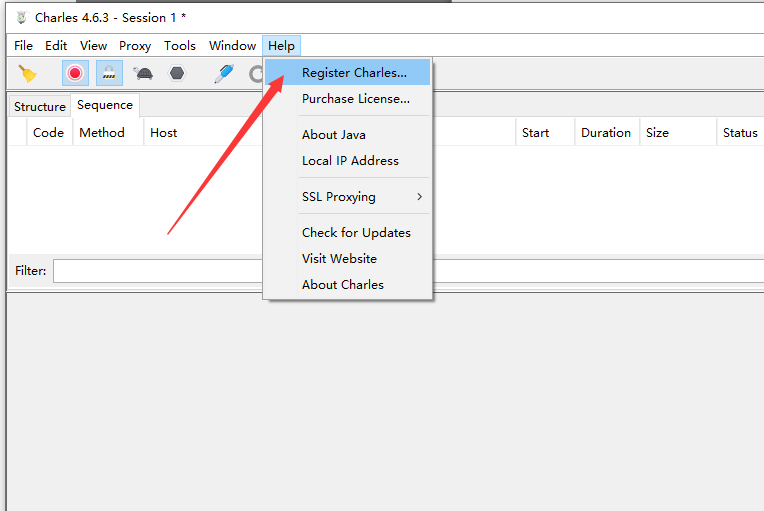The width and height of the screenshot is (764, 511).
Task: Click Check for Updates menu entry
Action: coord(356,233)
